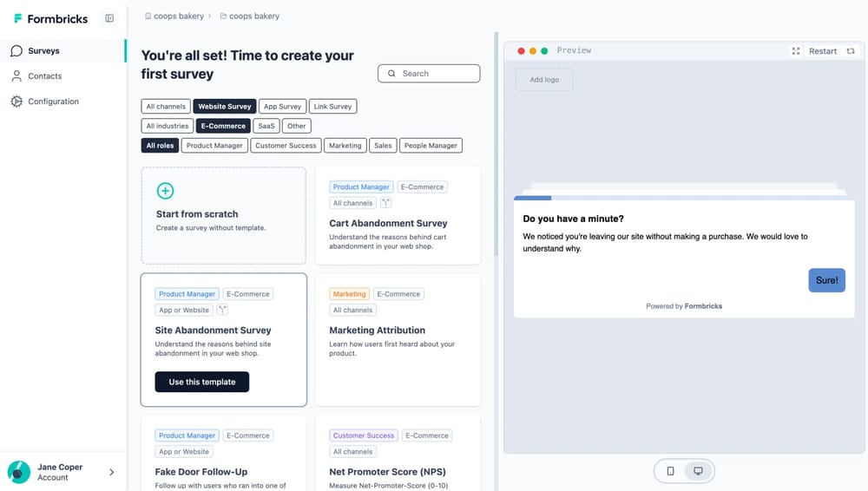Click the Configuration gear icon
868x491 pixels.
pyautogui.click(x=16, y=101)
